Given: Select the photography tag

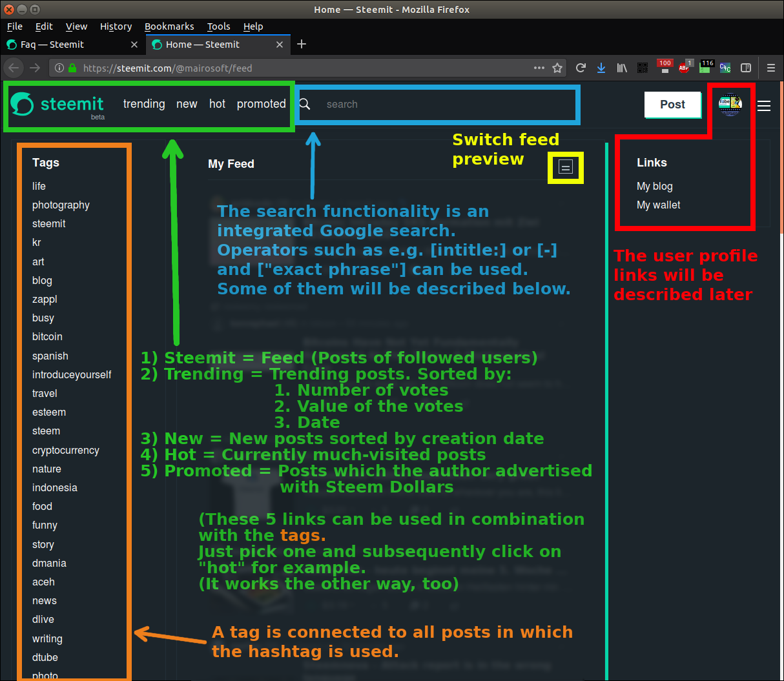Looking at the screenshot, I should (61, 205).
